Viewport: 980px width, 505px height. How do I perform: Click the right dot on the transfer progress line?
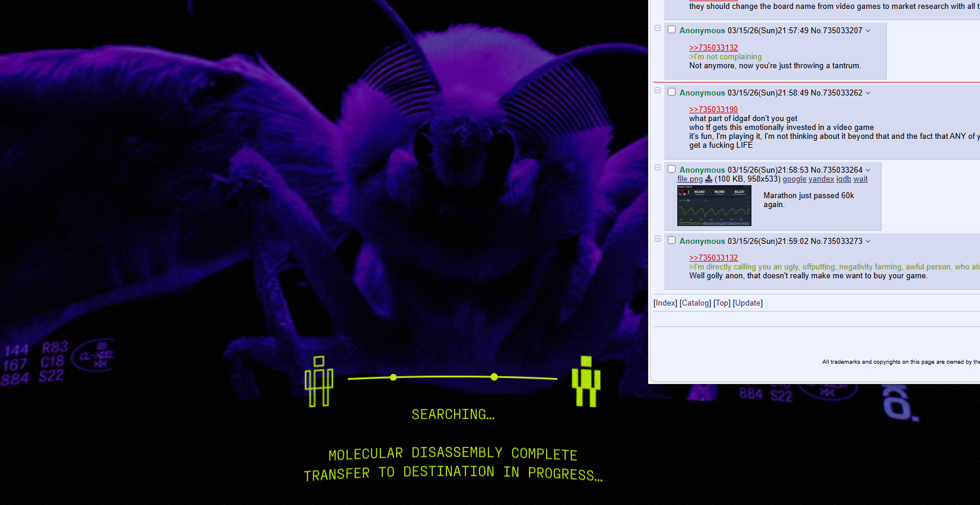tap(494, 377)
